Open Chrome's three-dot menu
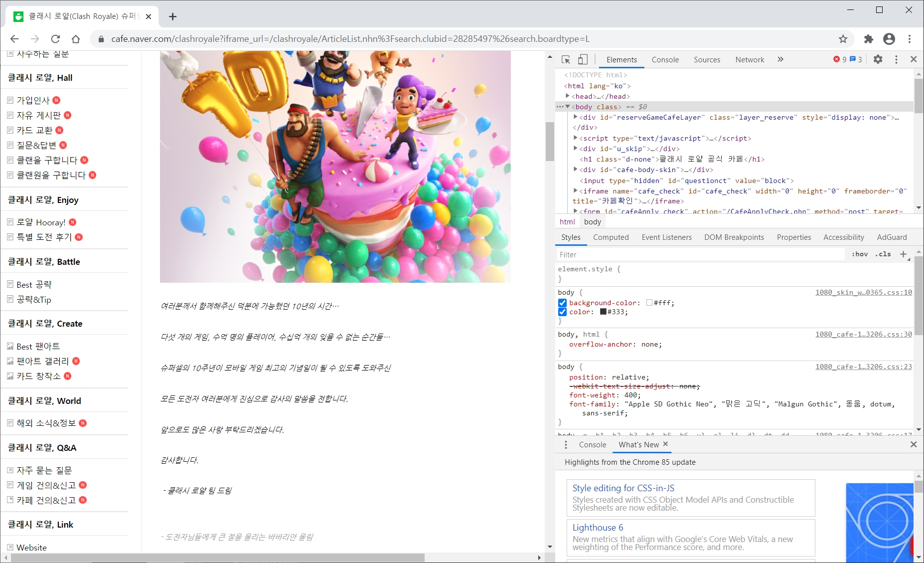Screen dimensions: 924x563 [x=910, y=39]
